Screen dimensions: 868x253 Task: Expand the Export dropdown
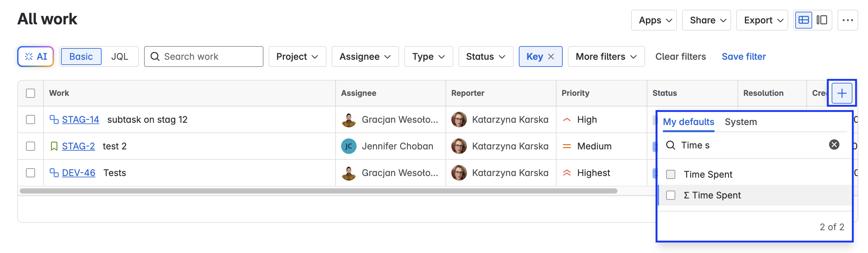coord(762,20)
